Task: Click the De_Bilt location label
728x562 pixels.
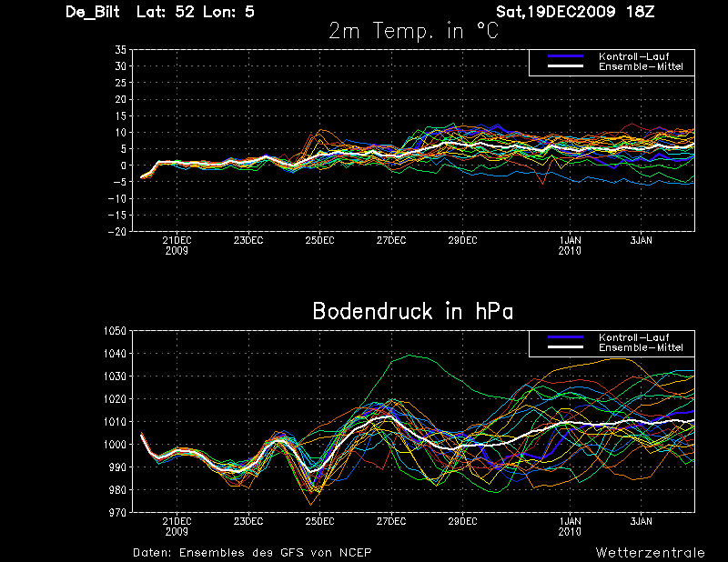Action: pyautogui.click(x=96, y=13)
